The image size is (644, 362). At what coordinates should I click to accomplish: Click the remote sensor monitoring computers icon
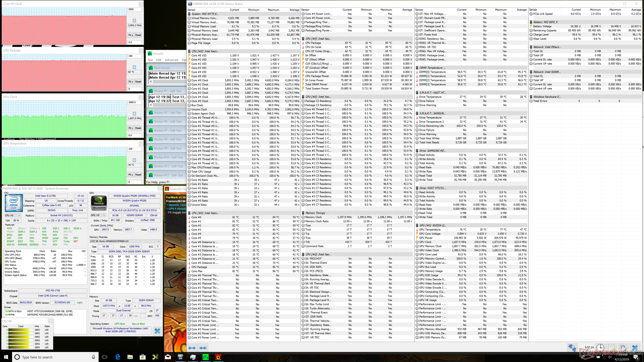[x=572, y=348]
